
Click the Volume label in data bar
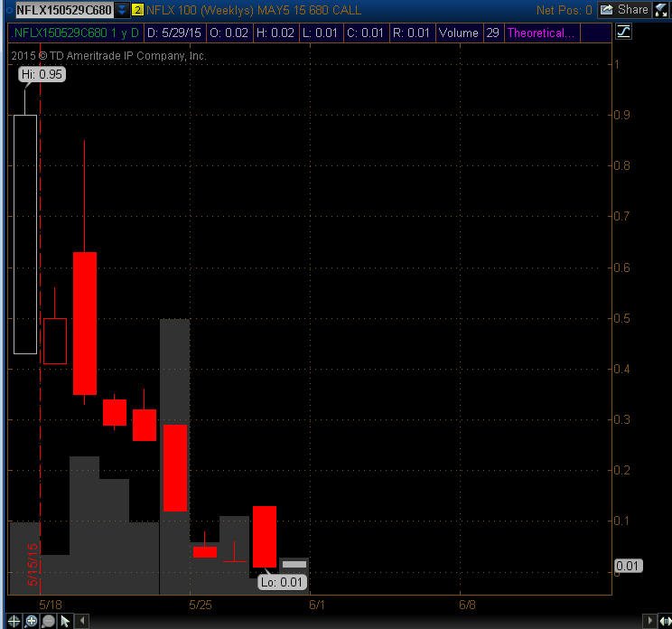click(459, 33)
